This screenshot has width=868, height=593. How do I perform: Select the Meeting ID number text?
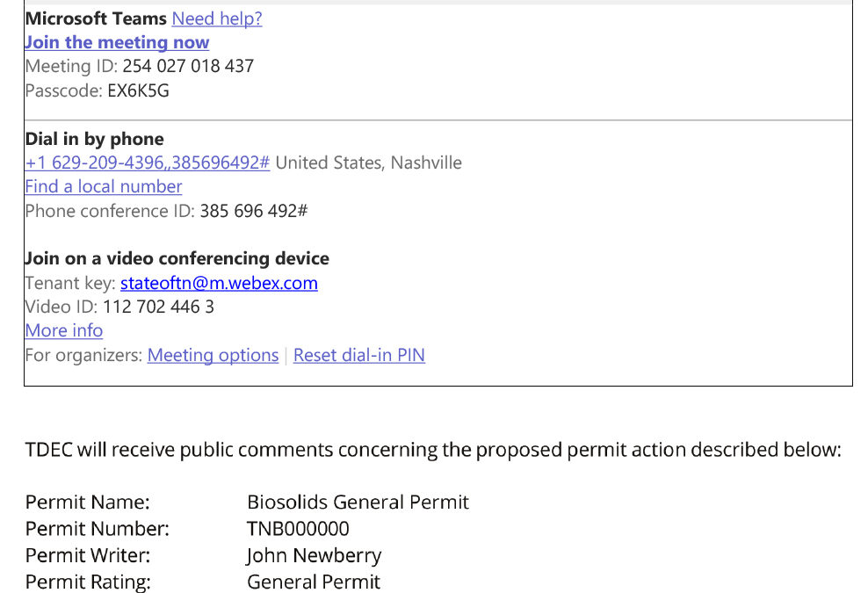[188, 67]
